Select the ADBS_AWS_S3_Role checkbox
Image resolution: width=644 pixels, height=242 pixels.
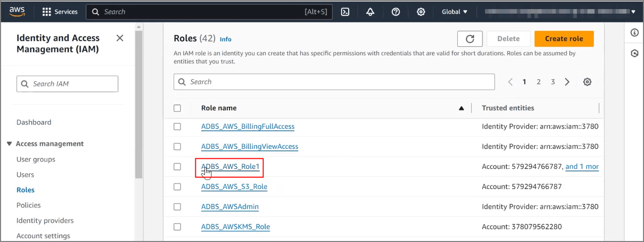[177, 187]
